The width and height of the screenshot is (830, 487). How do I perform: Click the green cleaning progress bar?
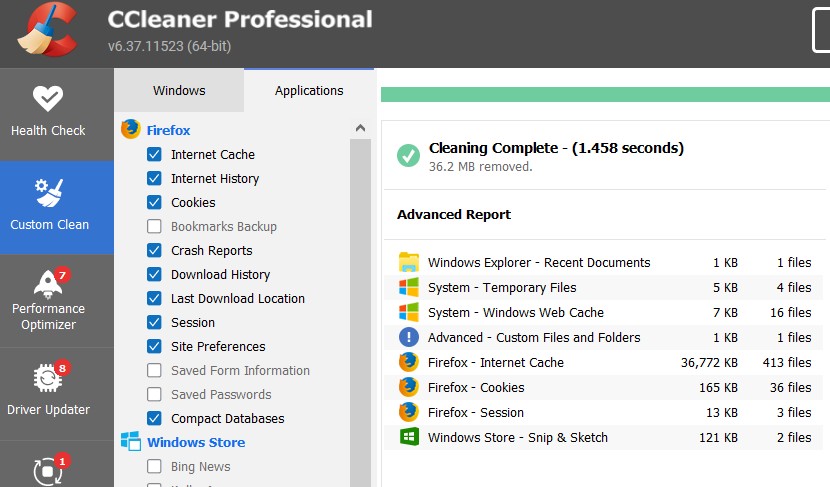pos(605,94)
